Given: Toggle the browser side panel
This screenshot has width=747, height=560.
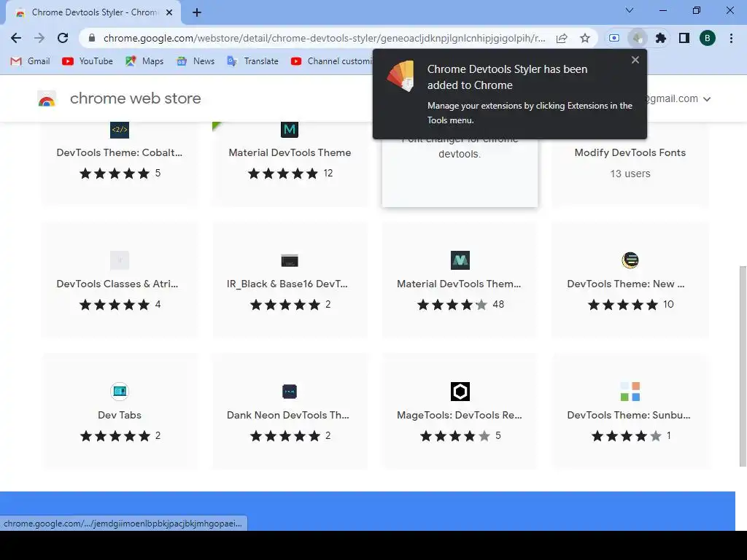Looking at the screenshot, I should [684, 38].
